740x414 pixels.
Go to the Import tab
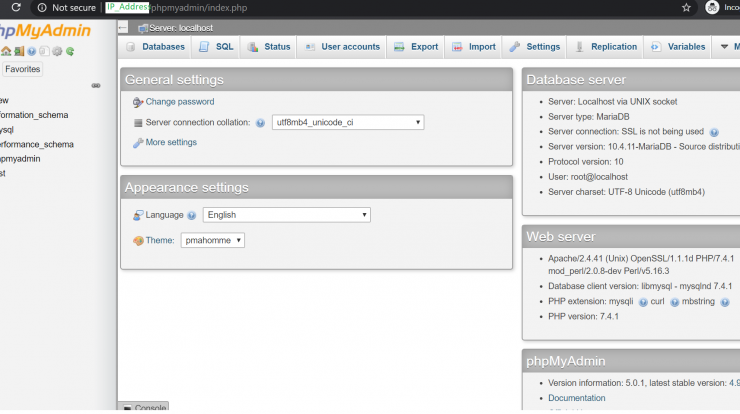click(x=474, y=47)
